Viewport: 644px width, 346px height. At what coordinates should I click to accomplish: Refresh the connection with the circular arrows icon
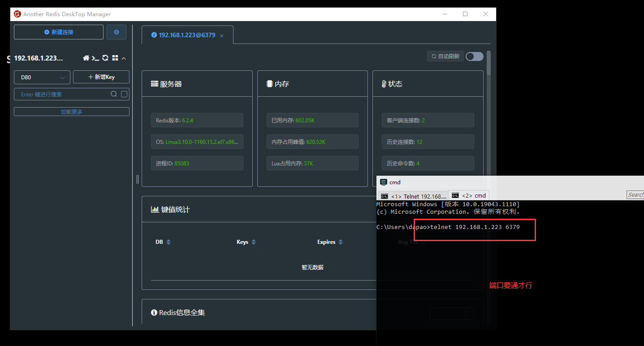pyautogui.click(x=105, y=58)
